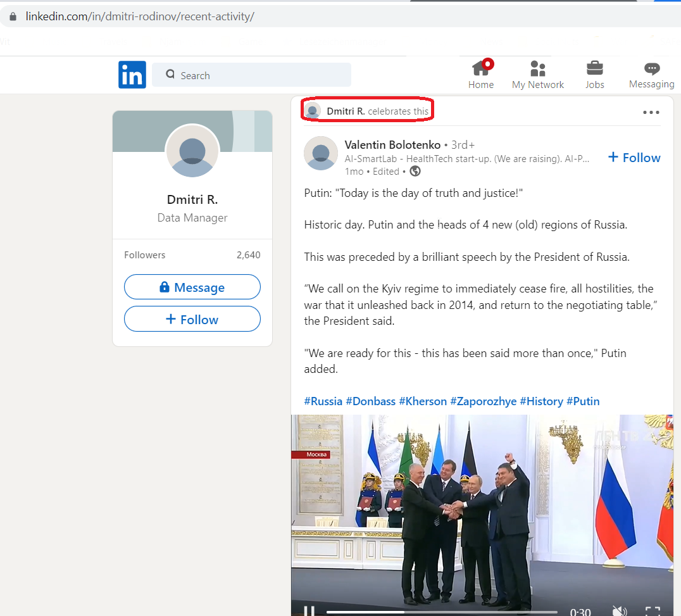Click the search magnifier icon
This screenshot has width=681, height=616.
point(170,74)
